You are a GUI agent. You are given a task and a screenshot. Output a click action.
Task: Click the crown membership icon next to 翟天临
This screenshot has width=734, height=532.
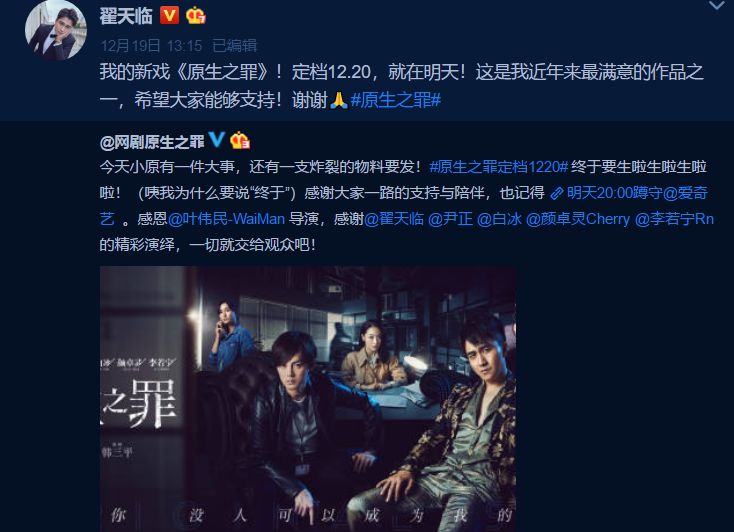pos(196,16)
